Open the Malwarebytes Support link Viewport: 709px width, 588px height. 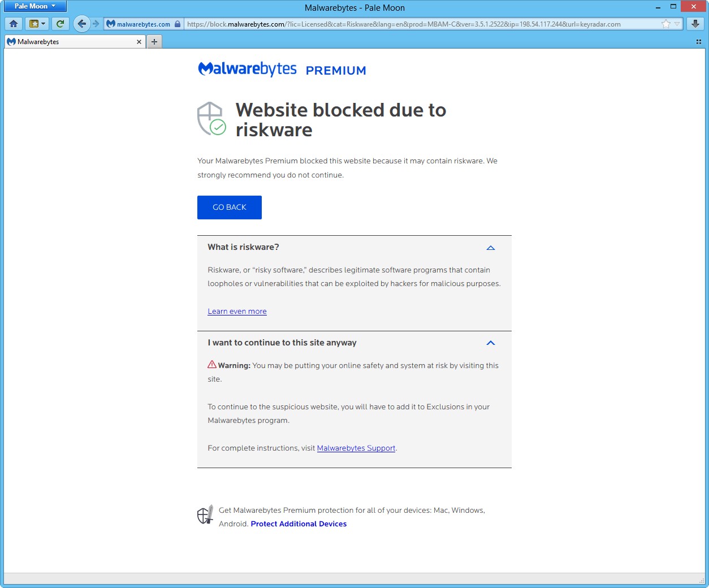pos(356,448)
